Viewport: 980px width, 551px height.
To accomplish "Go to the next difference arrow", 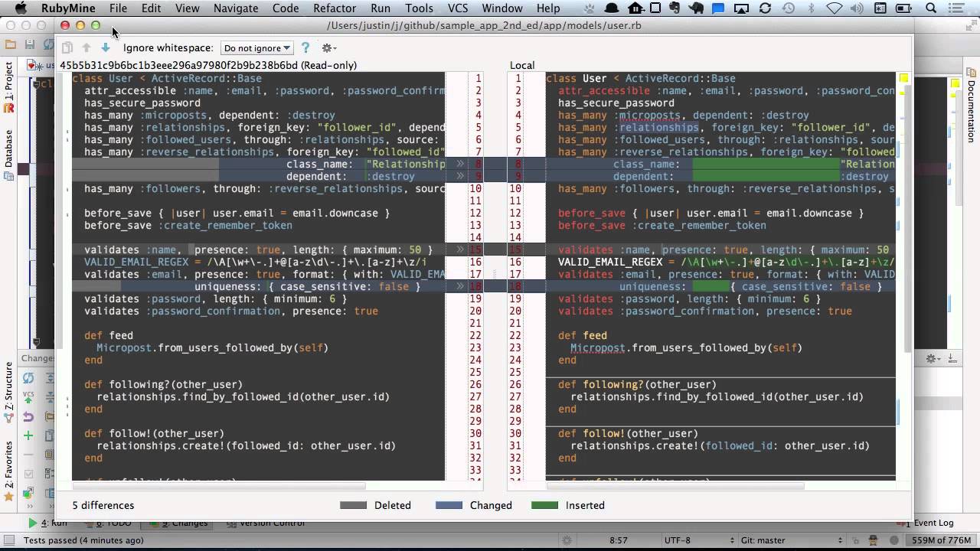I will point(106,47).
